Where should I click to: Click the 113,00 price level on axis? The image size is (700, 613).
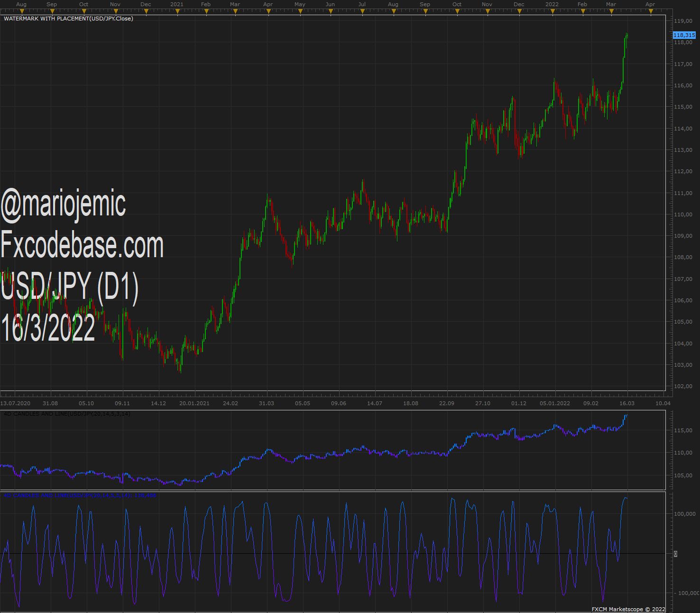tap(683, 150)
